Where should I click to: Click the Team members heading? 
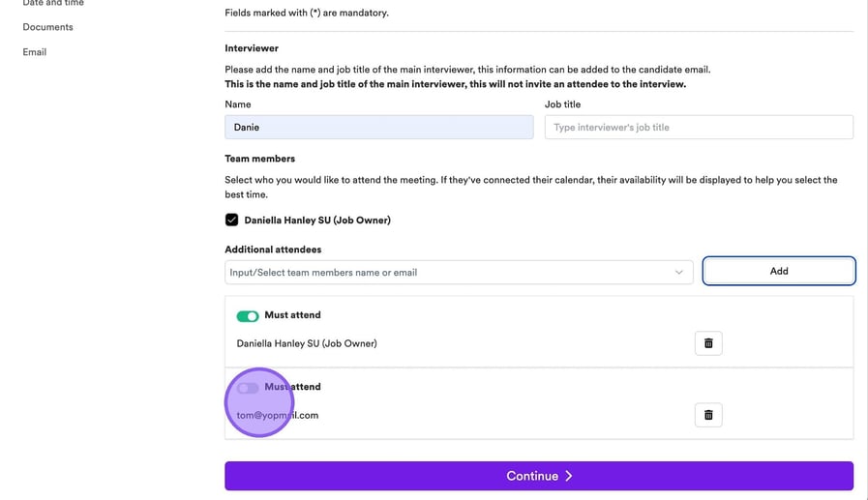[x=259, y=159]
